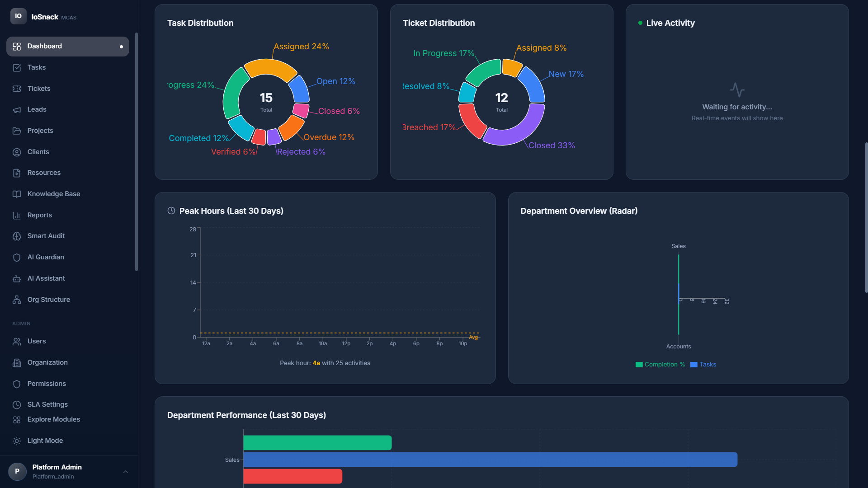Open the Explore Modules panel
This screenshot has height=488, width=868.
coord(53,419)
